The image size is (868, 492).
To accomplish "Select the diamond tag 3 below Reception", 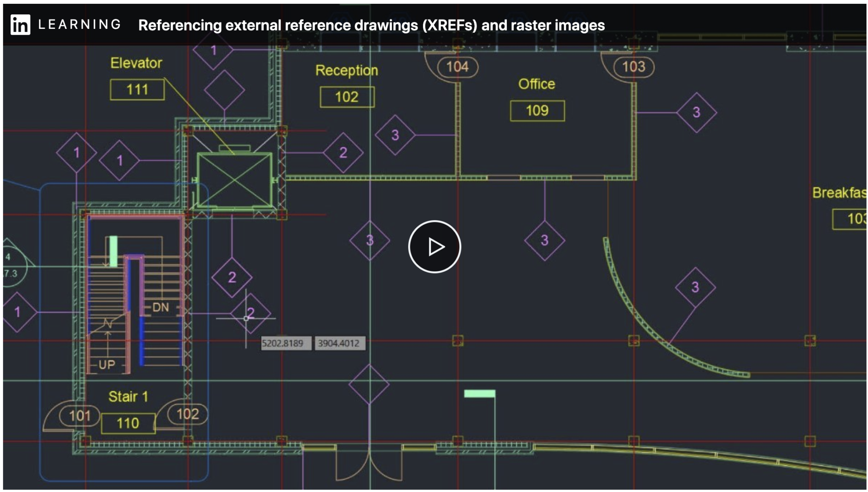I will coord(370,240).
